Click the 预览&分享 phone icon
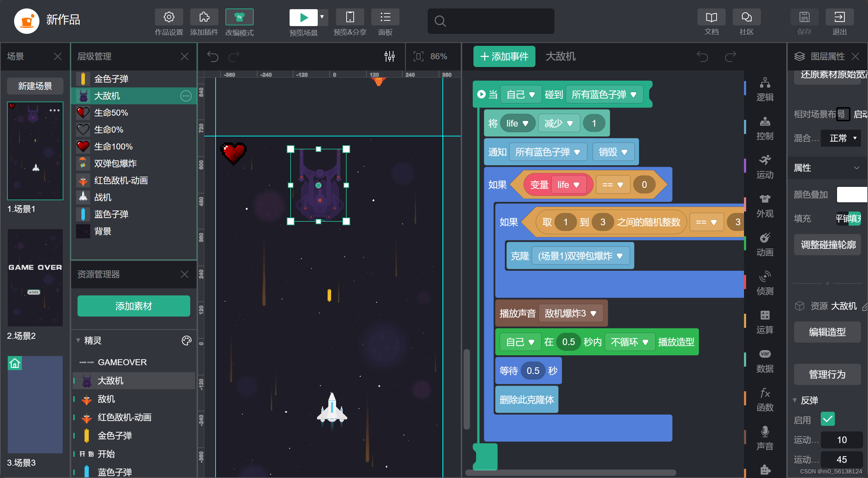Screen dimensions: 868x478 350,17
